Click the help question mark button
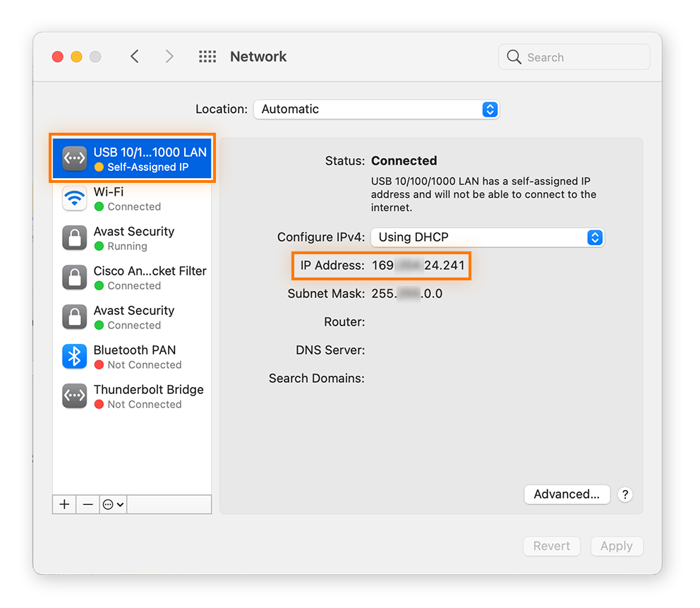 (625, 494)
